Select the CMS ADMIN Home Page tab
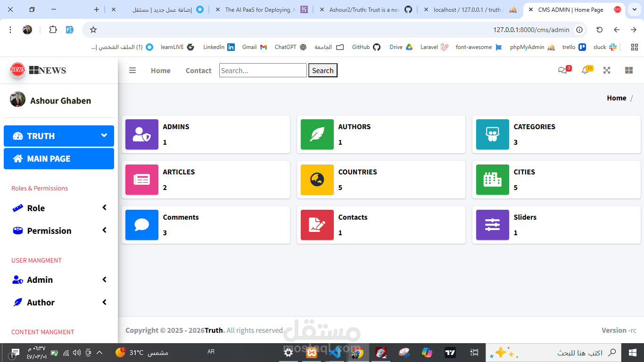This screenshot has height=362, width=644. 574,9
